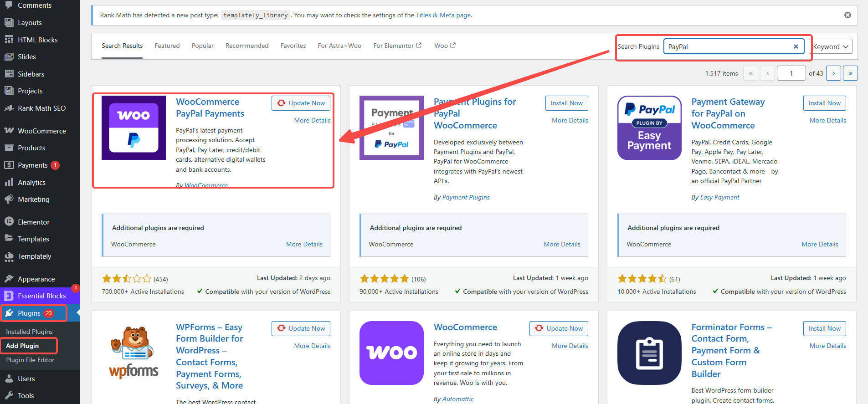Dismiss the Rank Math notice
Viewport: 868px width, 404px height.
point(847,15)
